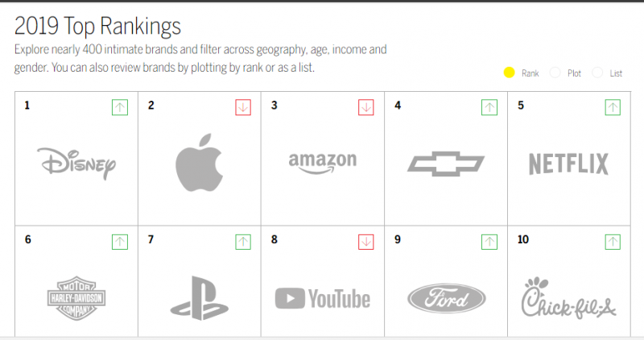Click the Disney logo tile
This screenshot has width=644, height=340.
coord(76,164)
